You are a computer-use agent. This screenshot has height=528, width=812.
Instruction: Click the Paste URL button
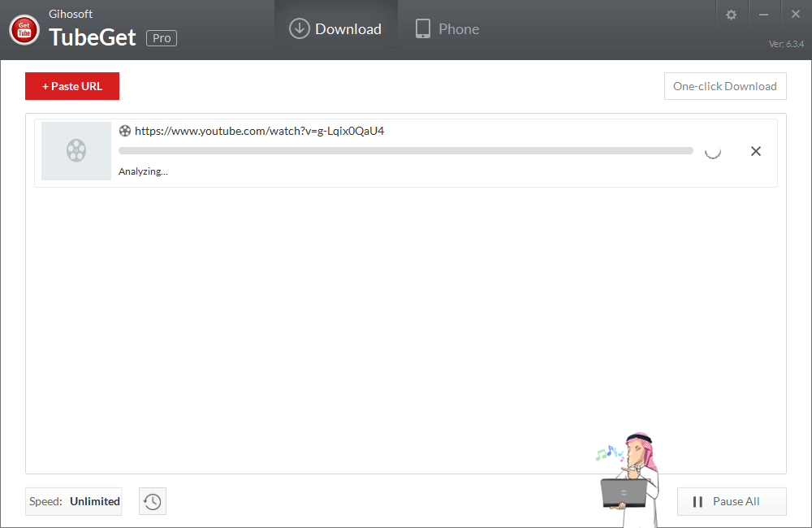[x=72, y=86]
